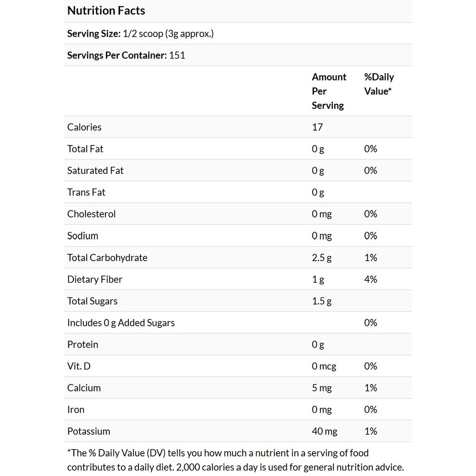The width and height of the screenshot is (476, 476).
Task: Click the Servings Per Container row
Action: tap(126, 55)
